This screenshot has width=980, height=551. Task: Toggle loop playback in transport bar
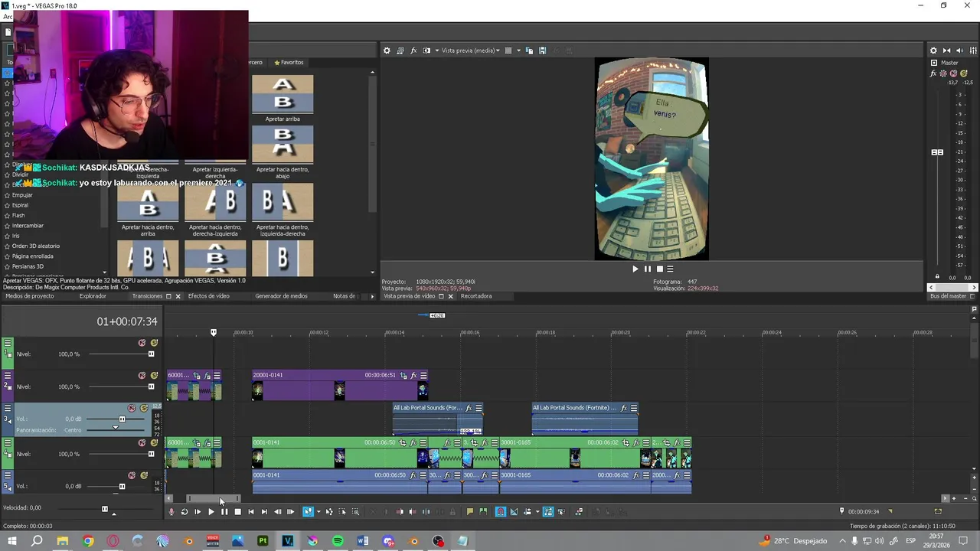point(185,512)
